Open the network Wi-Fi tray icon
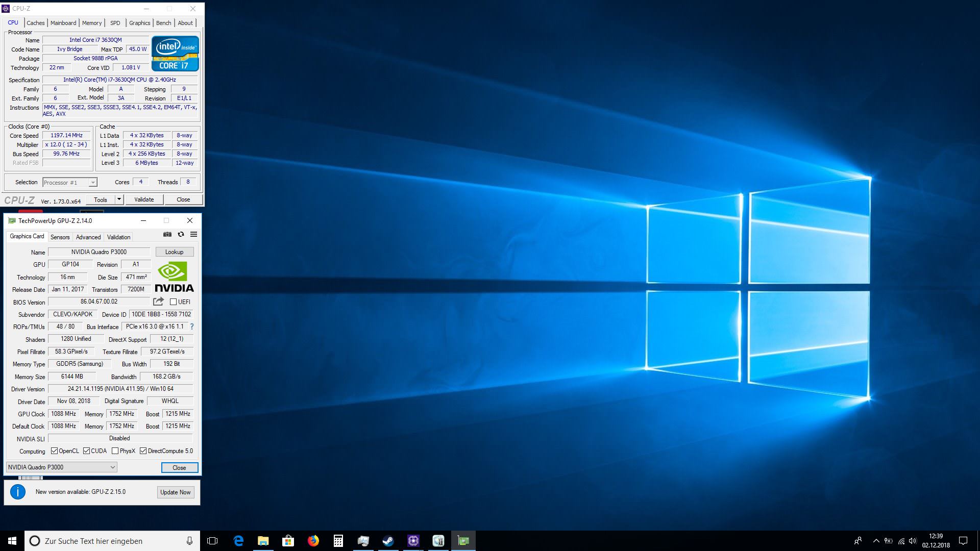This screenshot has height=551, width=980. coord(901,541)
